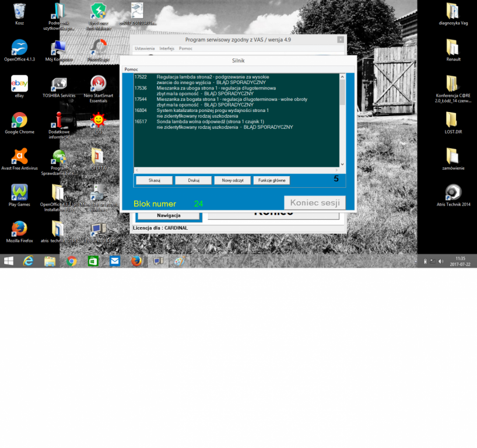Screen dimensions: 477x448
Task: Click Funkcje główne button
Action: (272, 180)
